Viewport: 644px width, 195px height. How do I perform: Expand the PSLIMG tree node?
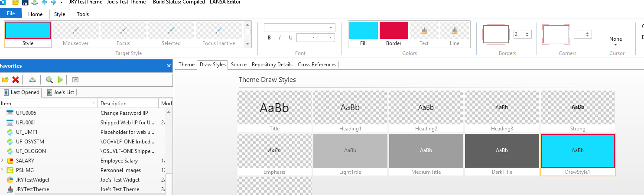[3, 170]
